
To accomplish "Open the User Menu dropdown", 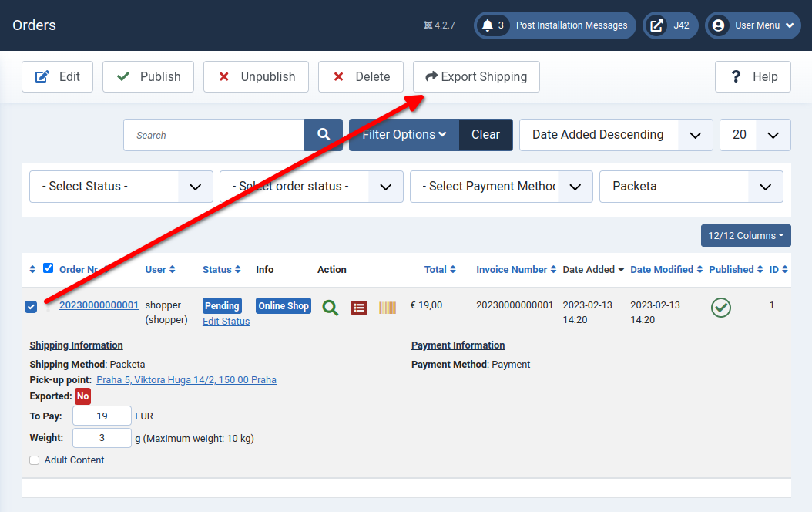I will tap(753, 25).
